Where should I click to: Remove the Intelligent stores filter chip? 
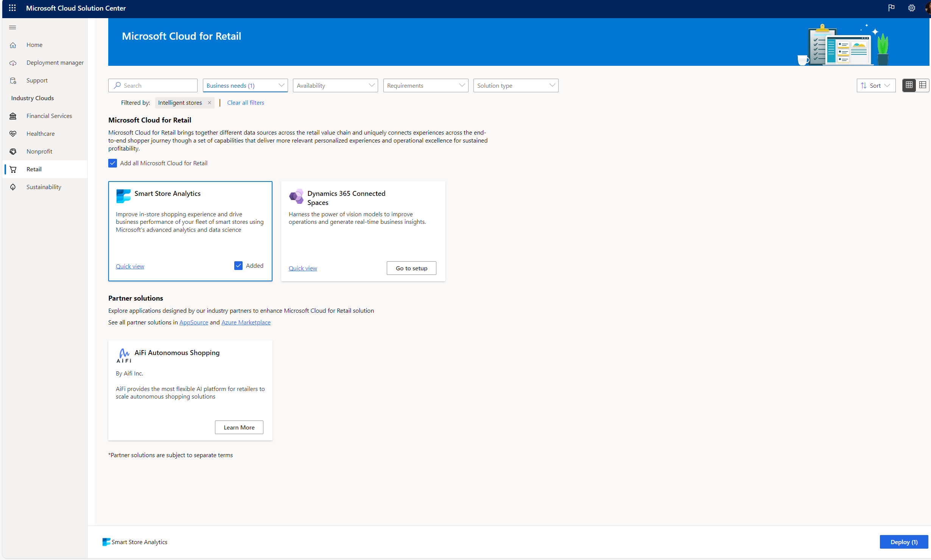[x=209, y=103]
